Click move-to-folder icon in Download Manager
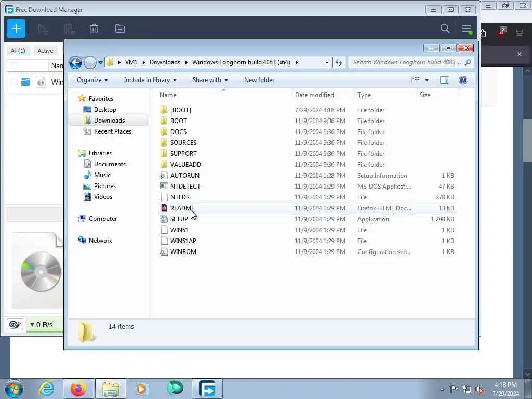This screenshot has height=399, width=532. click(x=120, y=29)
